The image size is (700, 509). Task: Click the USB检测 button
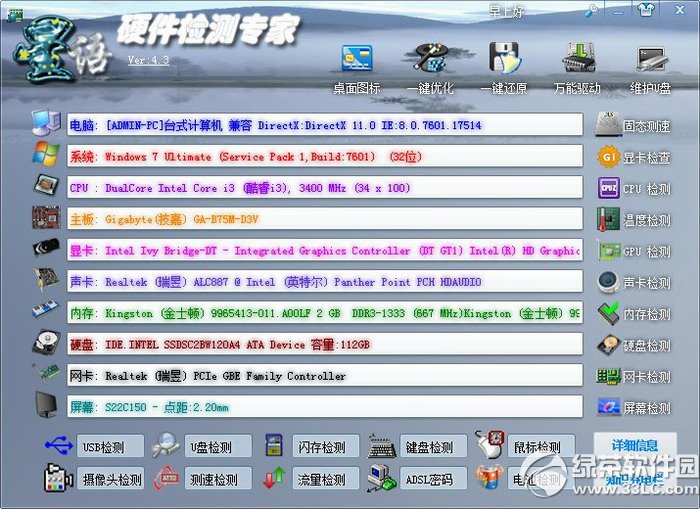(x=111, y=446)
